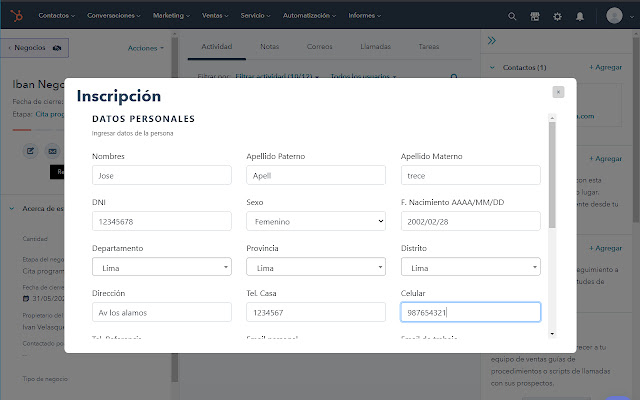Viewport: 640px width, 400px height.
Task: Click dialog scrollbar up arrow
Action: (552, 118)
